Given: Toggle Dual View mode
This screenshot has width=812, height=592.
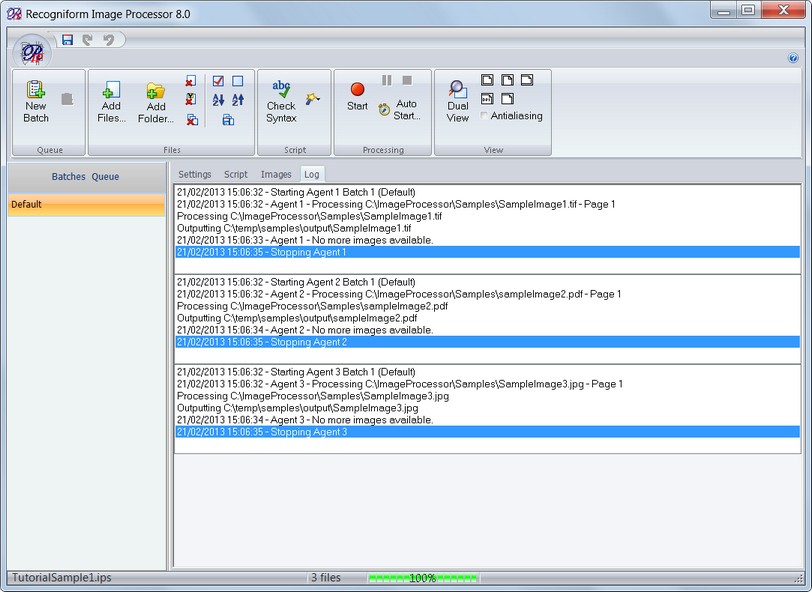Looking at the screenshot, I should click(x=458, y=102).
